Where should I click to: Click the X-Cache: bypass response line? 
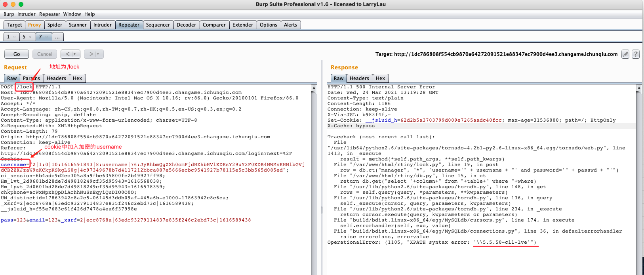pyautogui.click(x=351, y=126)
